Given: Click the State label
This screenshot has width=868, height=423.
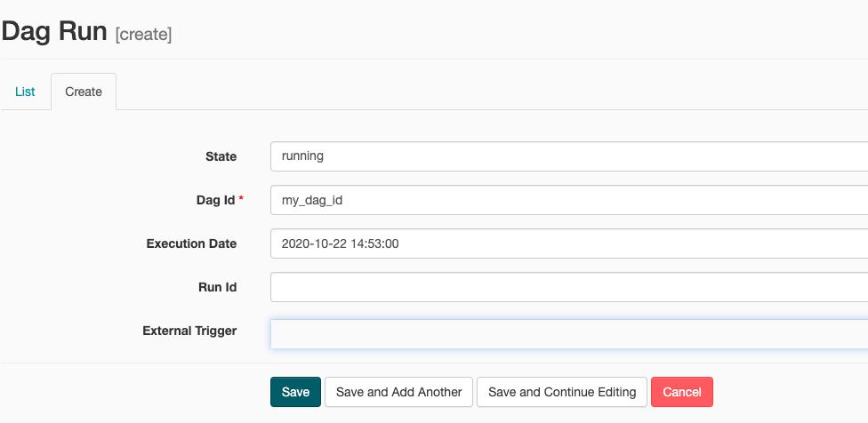Looking at the screenshot, I should click(221, 156).
